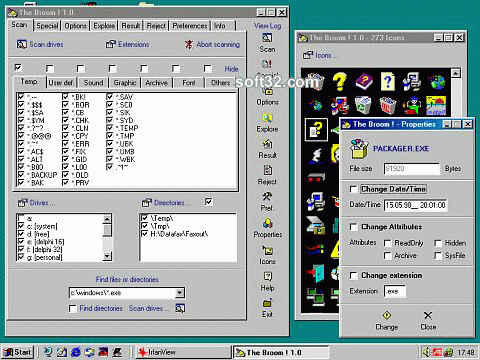Open the Icons sidebar icon
480x360 pixels.
point(267,250)
